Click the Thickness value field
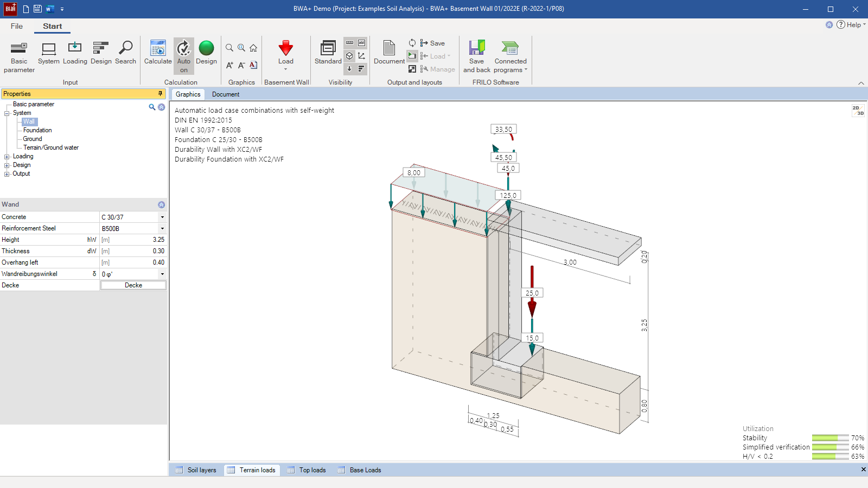Image resolution: width=868 pixels, height=488 pixels. point(133,251)
